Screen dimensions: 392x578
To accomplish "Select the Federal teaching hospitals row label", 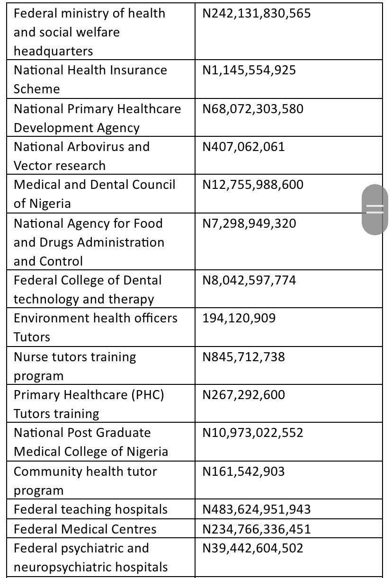I will 90,509.
